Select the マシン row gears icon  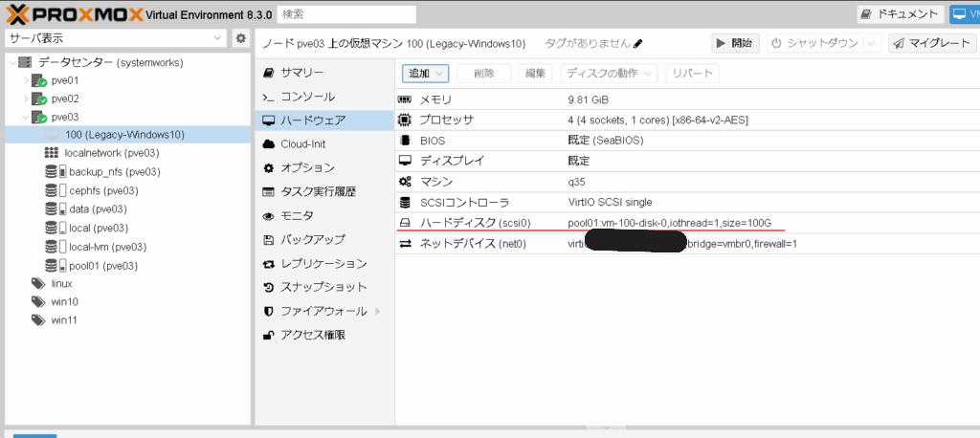click(x=405, y=182)
